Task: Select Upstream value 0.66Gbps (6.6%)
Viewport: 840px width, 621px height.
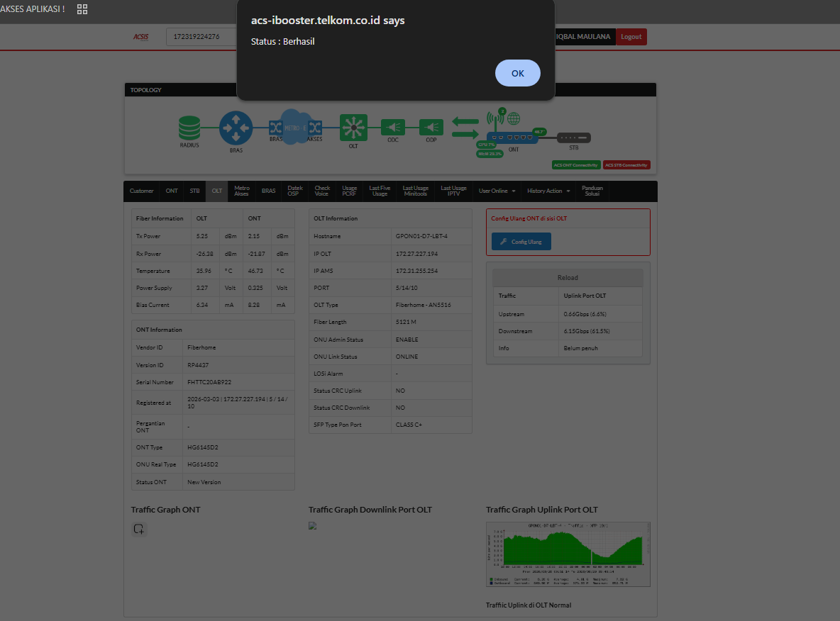Action: coord(585,314)
